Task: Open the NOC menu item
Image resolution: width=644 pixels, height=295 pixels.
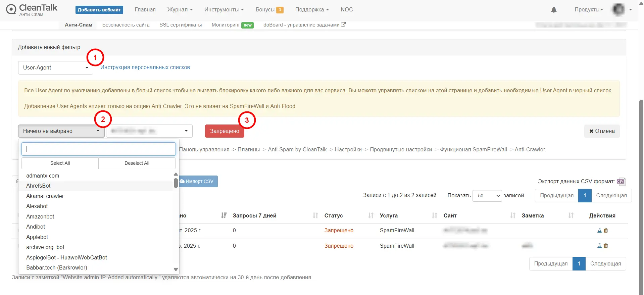Action: click(x=347, y=9)
